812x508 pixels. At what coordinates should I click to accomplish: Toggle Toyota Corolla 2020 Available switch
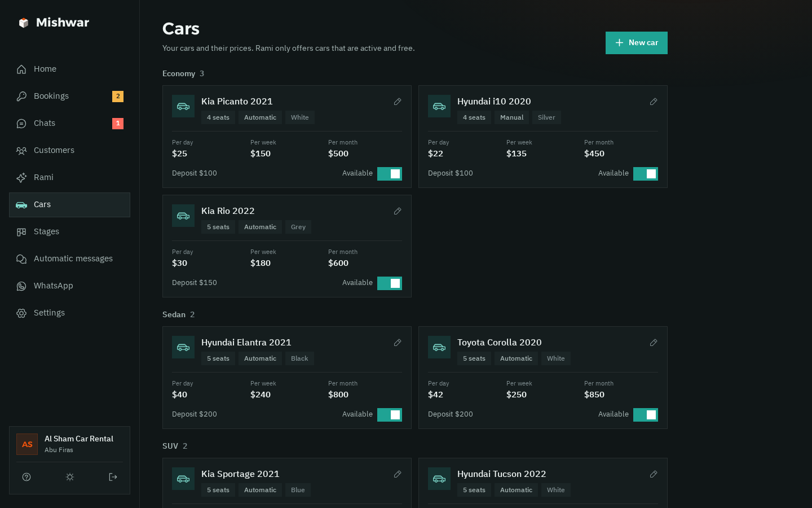646,415
